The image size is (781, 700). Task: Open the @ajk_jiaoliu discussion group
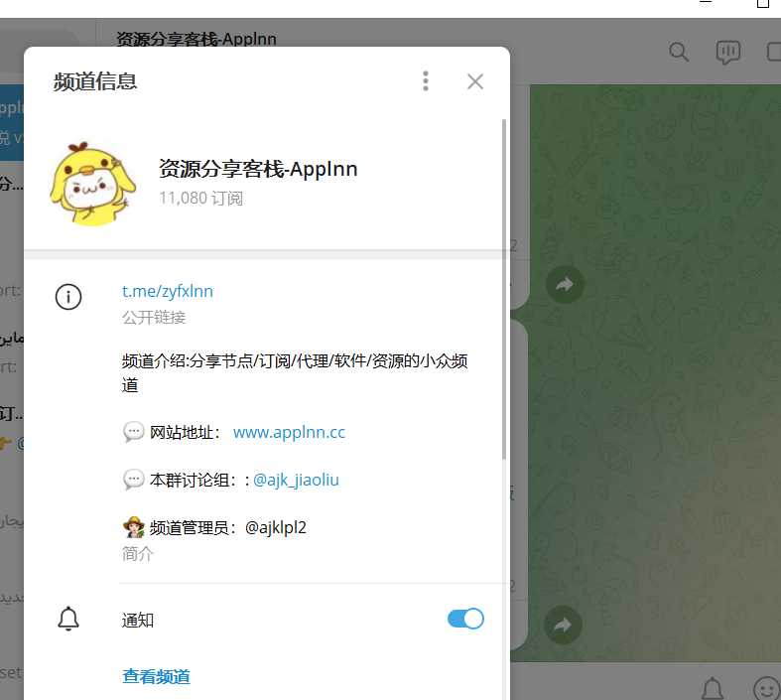296,480
